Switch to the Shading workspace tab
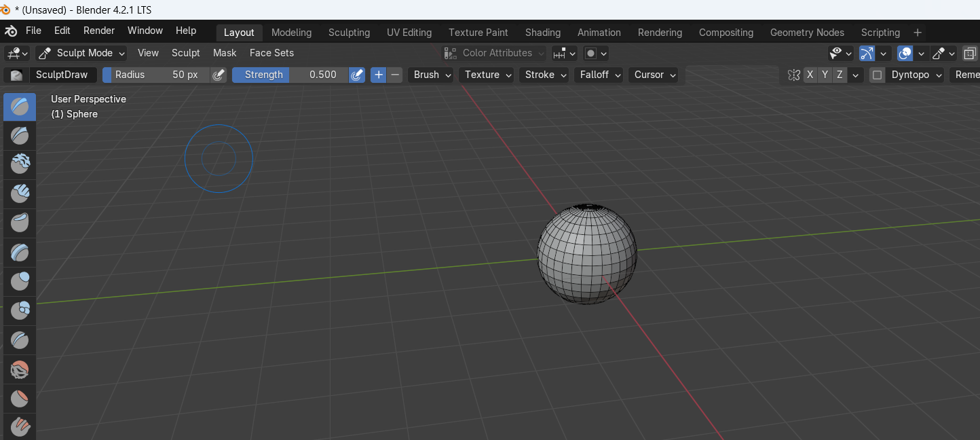Screen dimensions: 980x440 coord(543,33)
